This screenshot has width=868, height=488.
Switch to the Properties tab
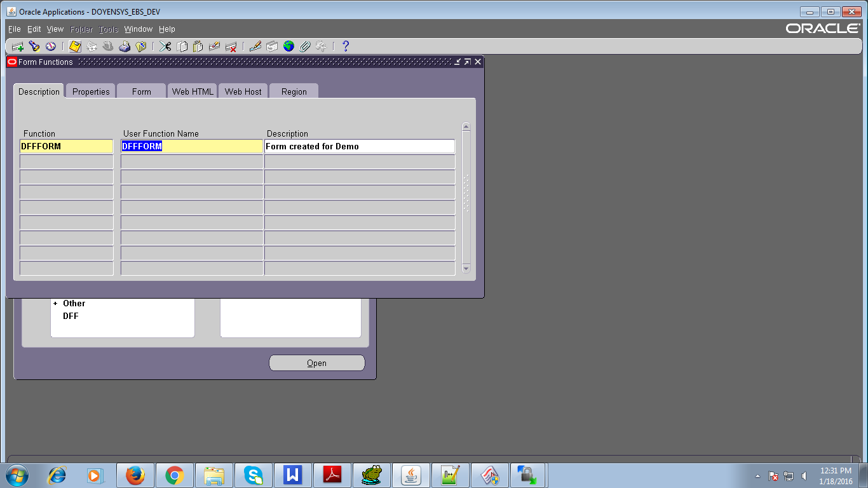[x=90, y=91]
